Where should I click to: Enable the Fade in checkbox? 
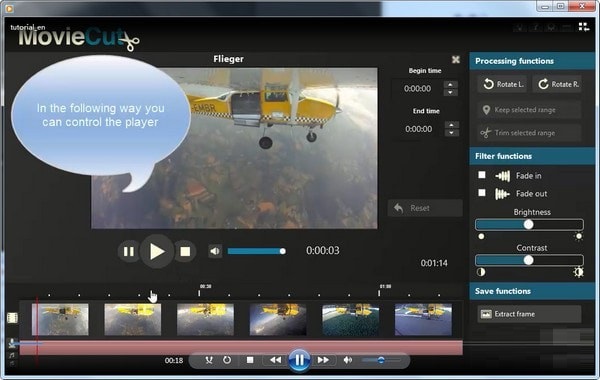click(x=482, y=175)
